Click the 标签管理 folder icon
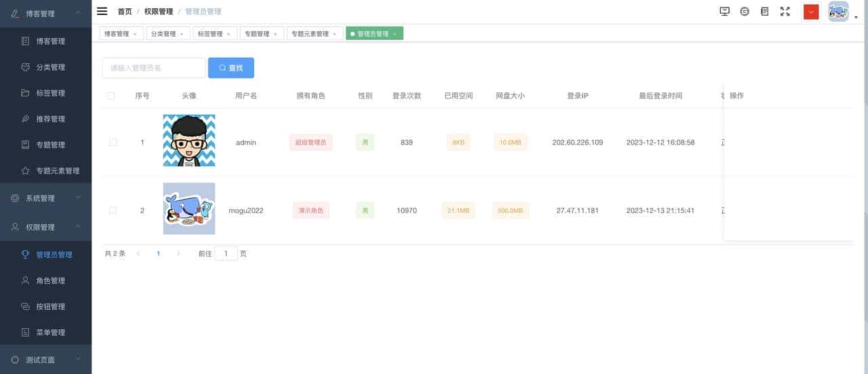 tap(25, 93)
